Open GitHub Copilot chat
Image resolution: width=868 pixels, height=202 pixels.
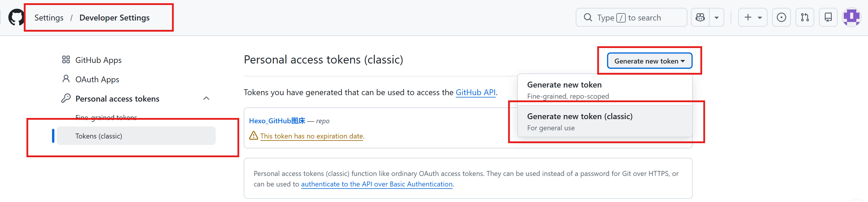tap(700, 17)
